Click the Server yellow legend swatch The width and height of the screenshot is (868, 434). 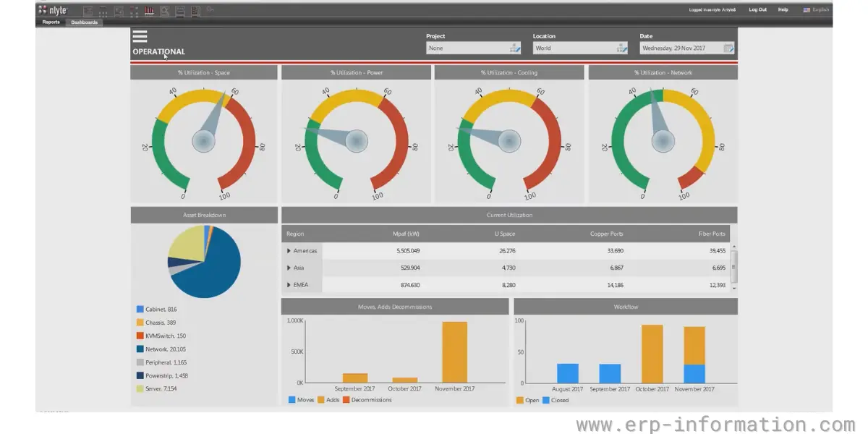(x=140, y=389)
